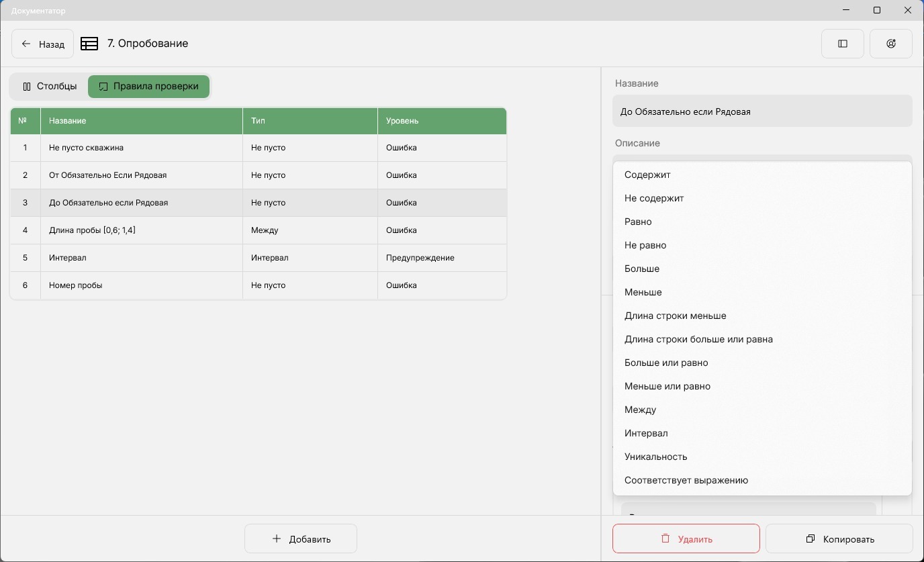Select 'Интервал' in the dropdown list
Image resolution: width=924 pixels, height=562 pixels.
762,433
